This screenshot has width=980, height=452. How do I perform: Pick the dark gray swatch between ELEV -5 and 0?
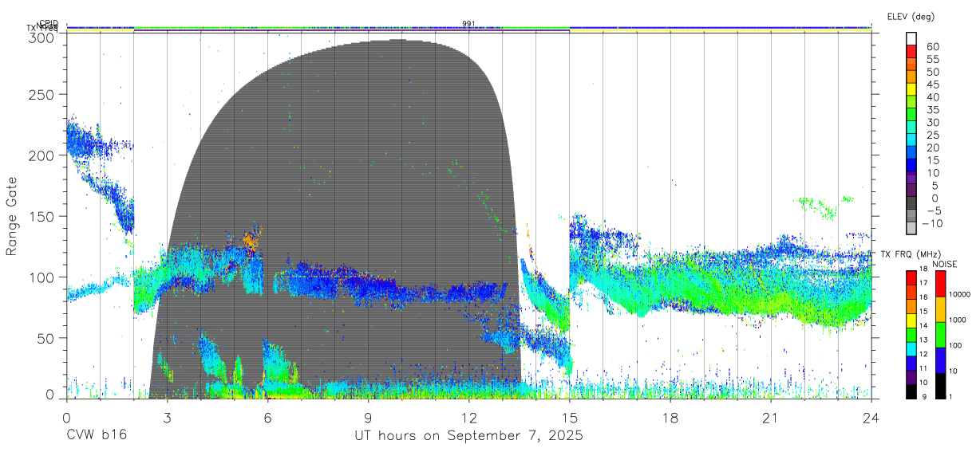(x=911, y=203)
